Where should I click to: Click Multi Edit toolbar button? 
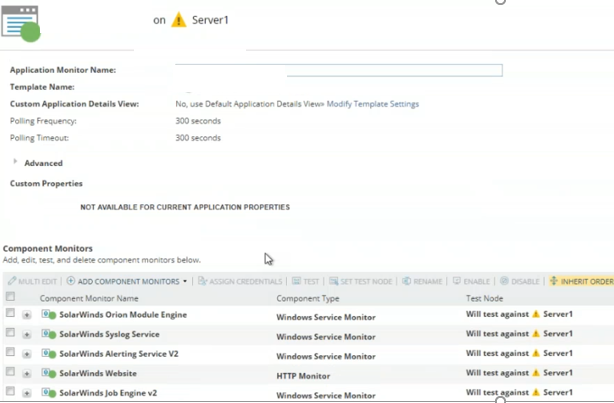point(33,281)
